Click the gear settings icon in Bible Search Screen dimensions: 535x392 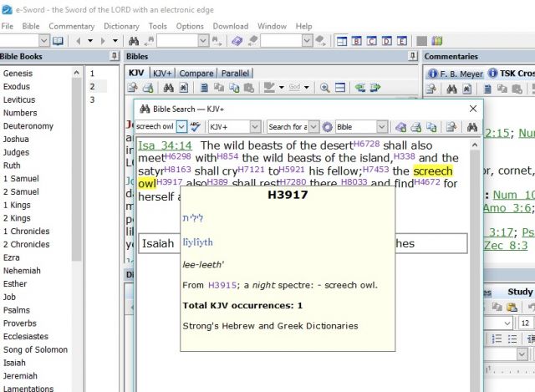coord(327,127)
